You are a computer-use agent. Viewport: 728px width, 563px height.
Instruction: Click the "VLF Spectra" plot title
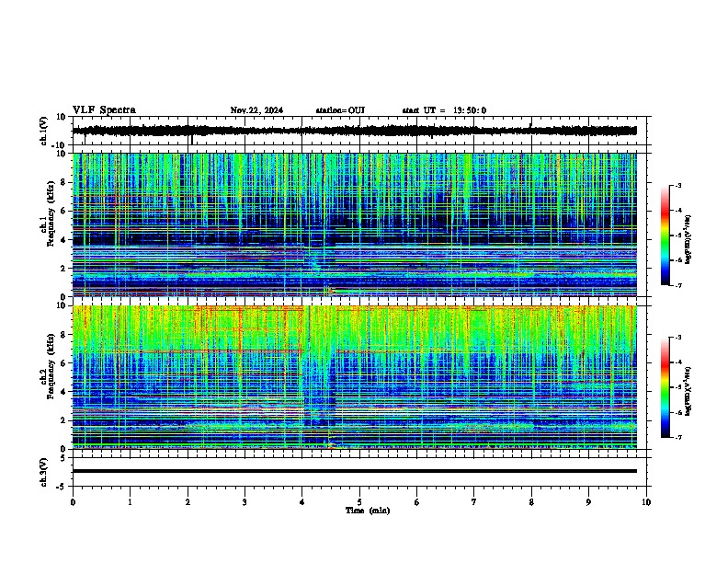pos(104,110)
